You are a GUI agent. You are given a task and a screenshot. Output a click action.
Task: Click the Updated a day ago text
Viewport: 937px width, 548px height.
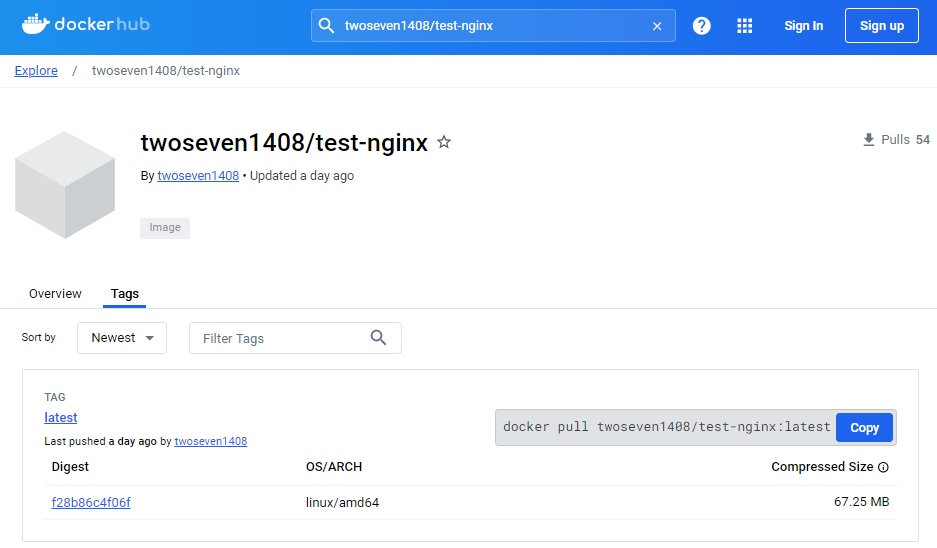302,176
